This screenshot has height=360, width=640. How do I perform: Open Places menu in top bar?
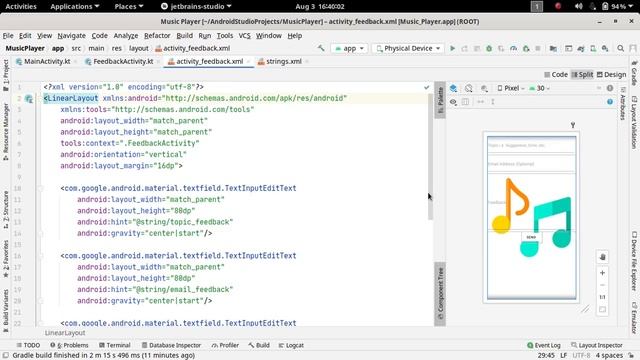click(129, 6)
